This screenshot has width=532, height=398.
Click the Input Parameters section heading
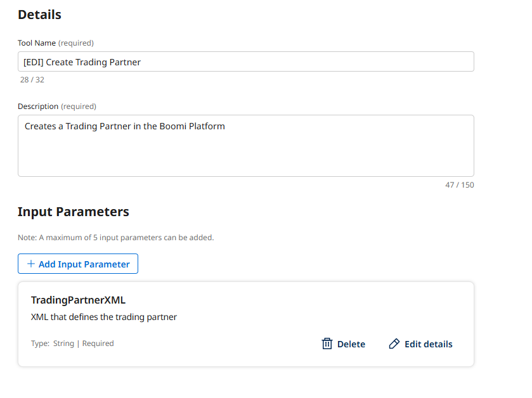[73, 212]
